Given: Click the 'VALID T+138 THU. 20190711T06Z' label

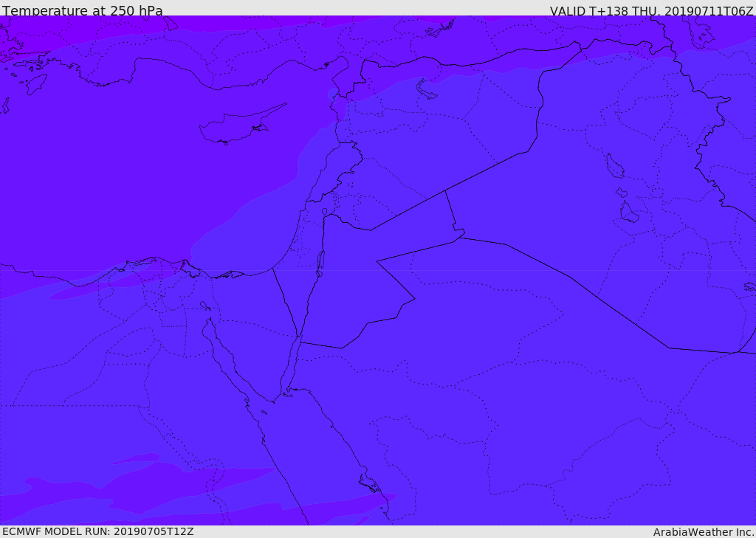Looking at the screenshot, I should click(651, 10).
